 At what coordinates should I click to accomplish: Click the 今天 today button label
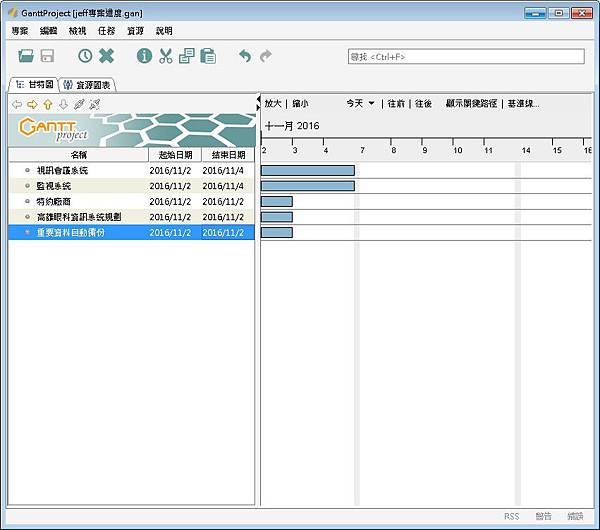pos(355,103)
